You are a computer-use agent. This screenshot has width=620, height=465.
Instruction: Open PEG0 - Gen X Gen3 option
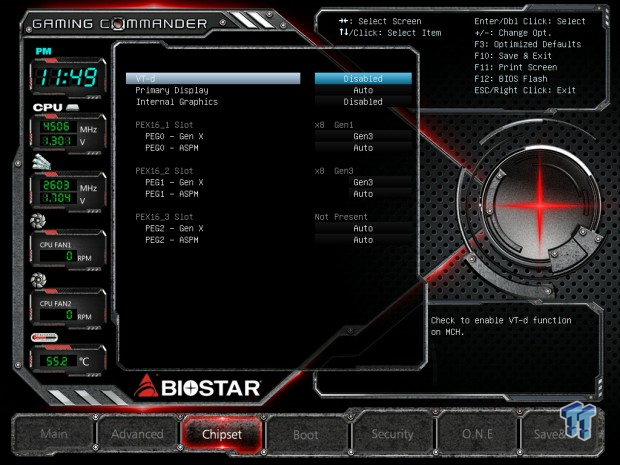[363, 136]
